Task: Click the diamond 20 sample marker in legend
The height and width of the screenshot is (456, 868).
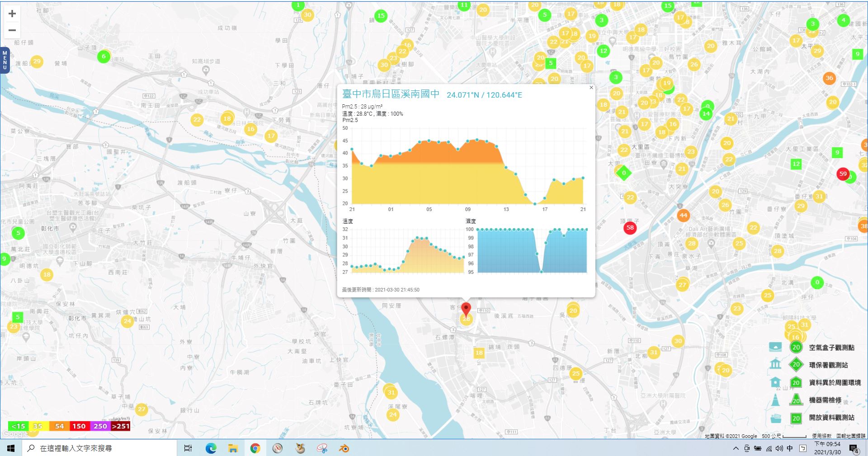Action: coord(796,364)
